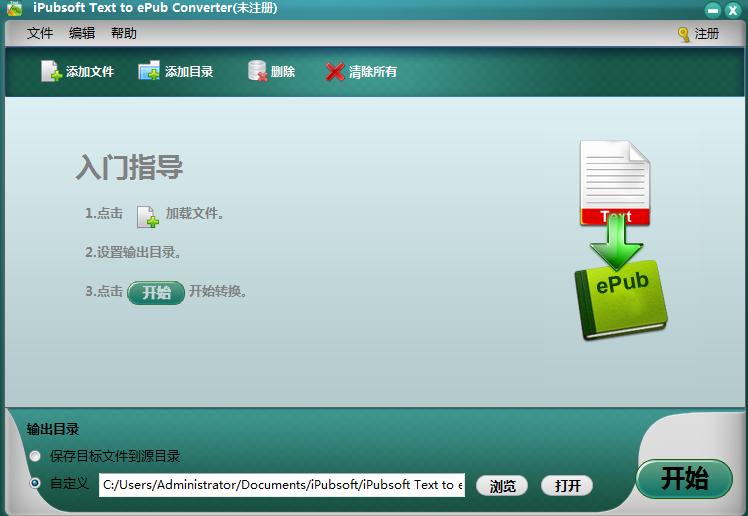Click the 入门指导 heading text
Viewport: 748px width, 516px height.
coord(129,167)
